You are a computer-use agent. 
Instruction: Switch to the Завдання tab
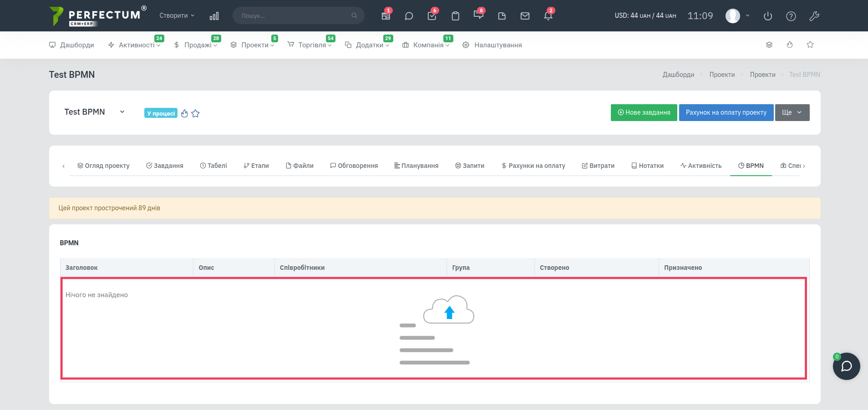pyautogui.click(x=165, y=166)
